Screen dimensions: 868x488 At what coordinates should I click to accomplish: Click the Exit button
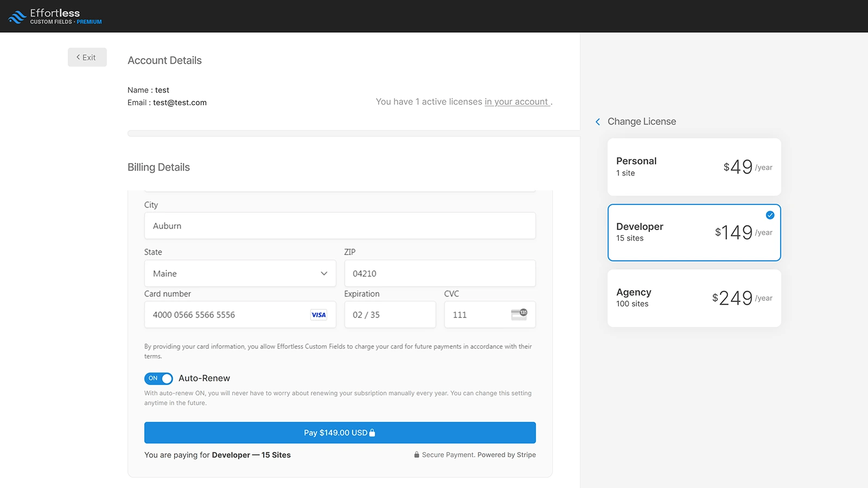tap(87, 57)
